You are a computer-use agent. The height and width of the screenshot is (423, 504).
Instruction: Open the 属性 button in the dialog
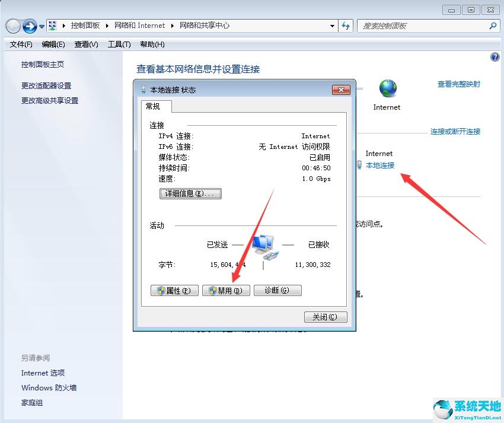coord(174,290)
